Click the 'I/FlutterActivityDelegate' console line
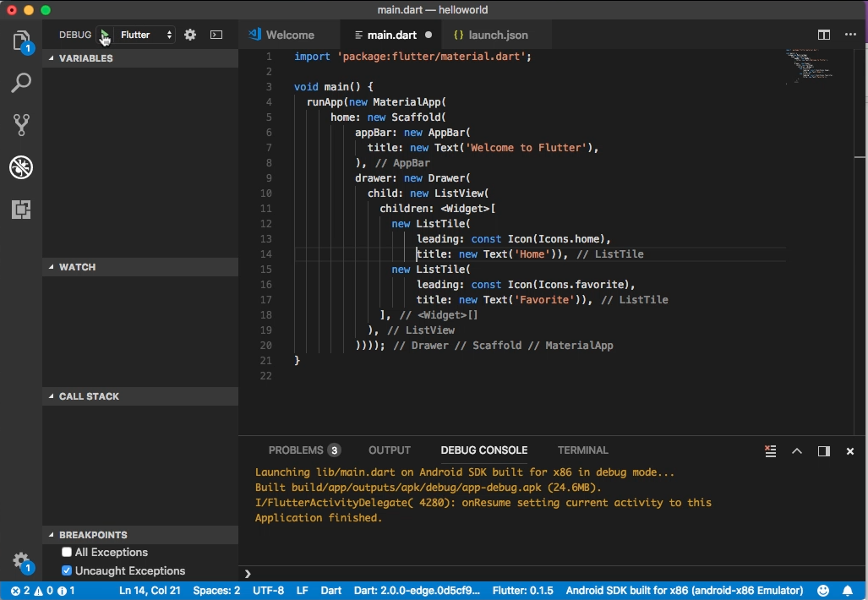The width and height of the screenshot is (868, 600). [483, 503]
